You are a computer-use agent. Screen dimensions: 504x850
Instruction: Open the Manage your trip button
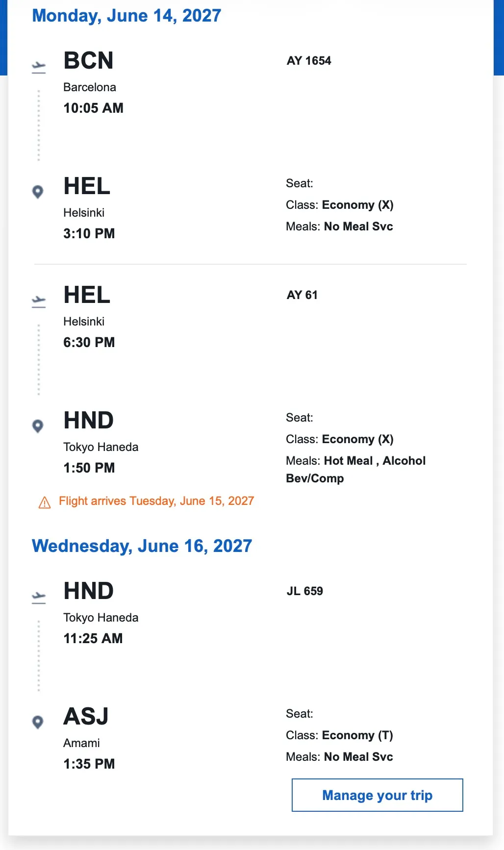pyautogui.click(x=378, y=795)
